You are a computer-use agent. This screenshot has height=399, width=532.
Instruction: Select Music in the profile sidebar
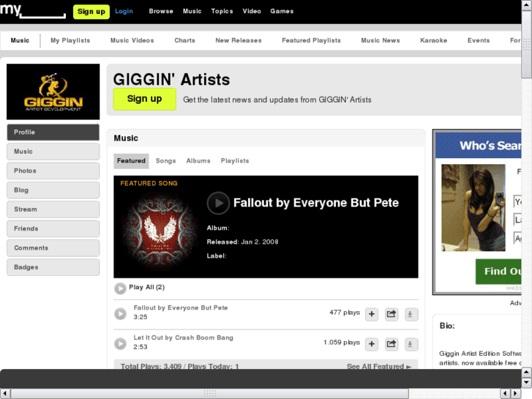pos(53,152)
